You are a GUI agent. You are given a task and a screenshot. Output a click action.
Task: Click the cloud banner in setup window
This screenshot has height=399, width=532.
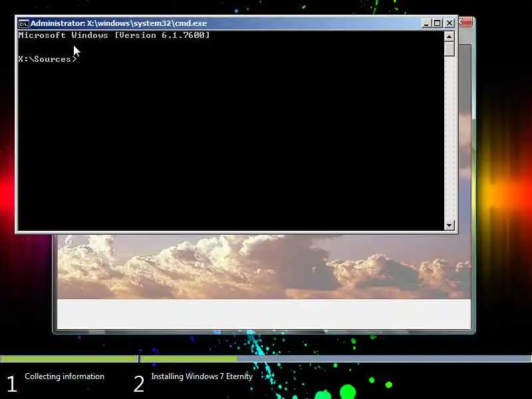pyautogui.click(x=264, y=267)
